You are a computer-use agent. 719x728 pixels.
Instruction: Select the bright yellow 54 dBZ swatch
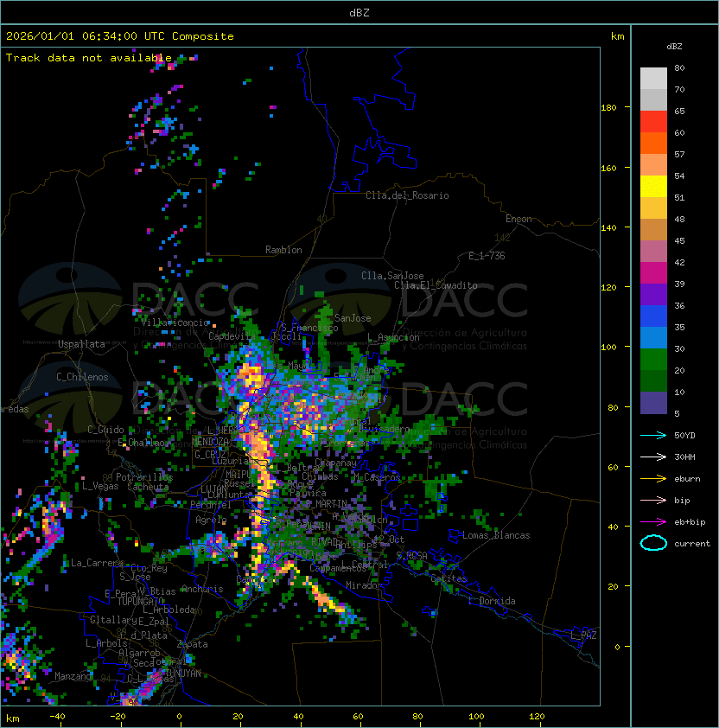pyautogui.click(x=653, y=187)
